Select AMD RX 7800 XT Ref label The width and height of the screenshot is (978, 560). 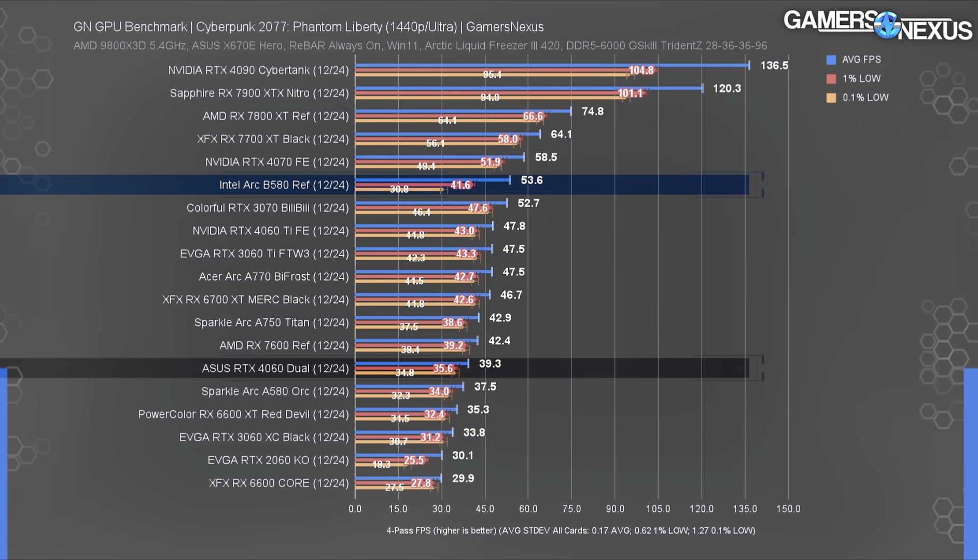[x=276, y=116]
